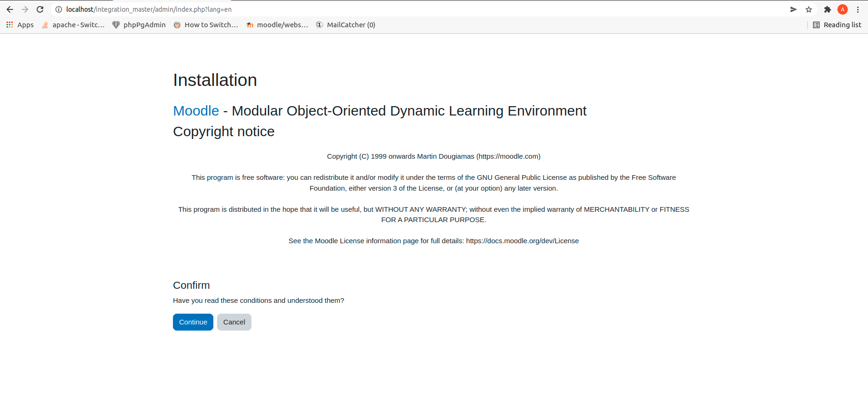This screenshot has height=401, width=868.
Task: Reload the page with refresh icon
Action: (x=40, y=9)
